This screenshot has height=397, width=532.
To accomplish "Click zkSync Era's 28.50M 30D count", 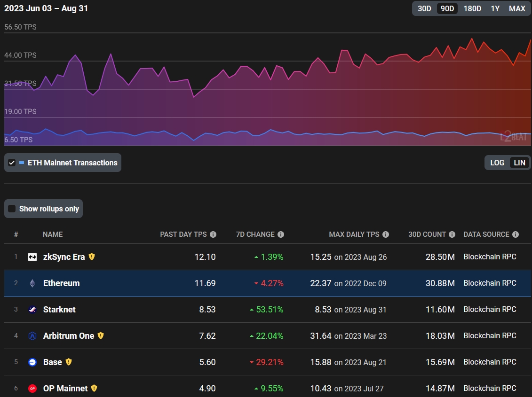I will pyautogui.click(x=440, y=257).
